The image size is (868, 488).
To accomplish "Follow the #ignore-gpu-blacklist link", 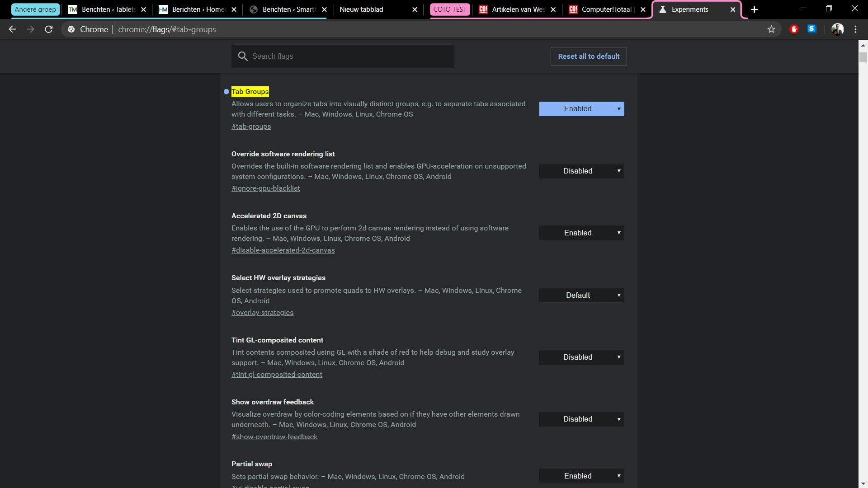I will coord(265,188).
